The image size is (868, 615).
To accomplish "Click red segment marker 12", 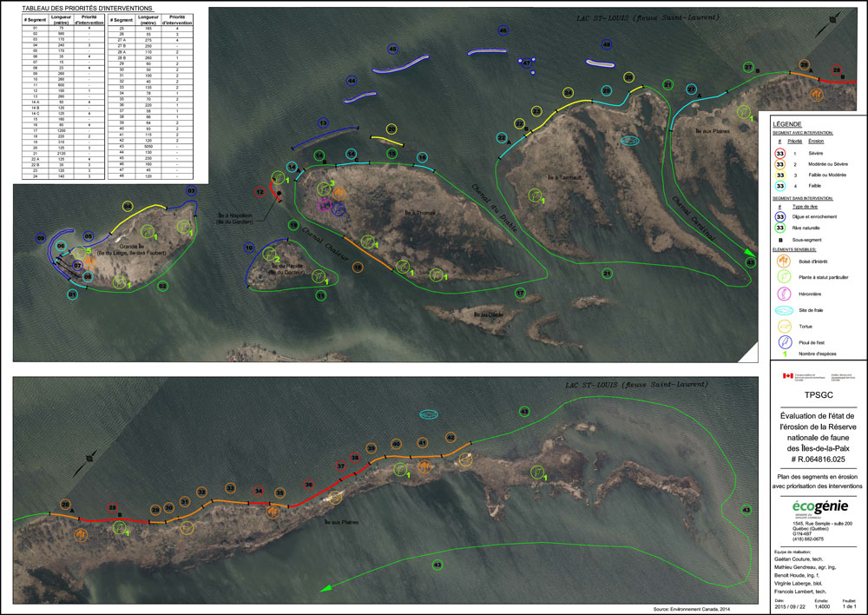I will (x=260, y=192).
